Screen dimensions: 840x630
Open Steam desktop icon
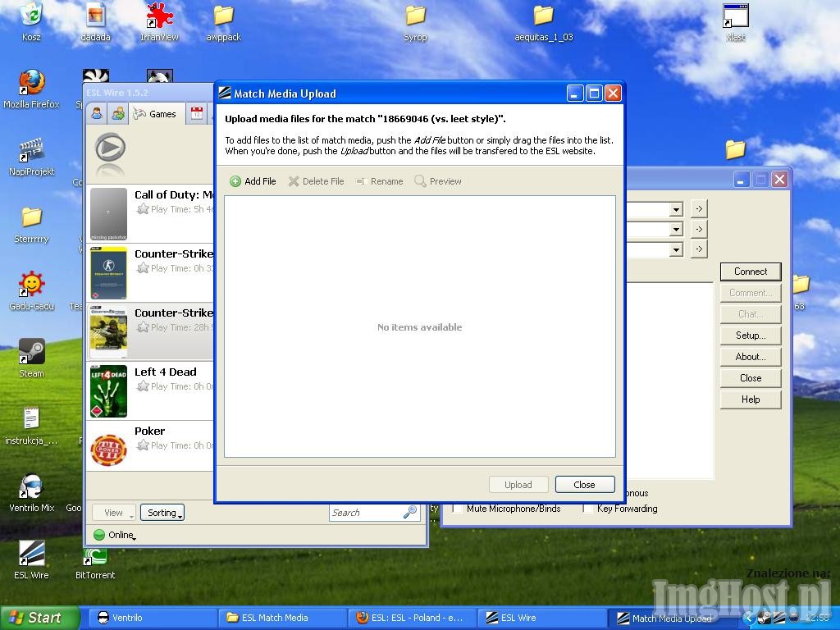pyautogui.click(x=32, y=358)
